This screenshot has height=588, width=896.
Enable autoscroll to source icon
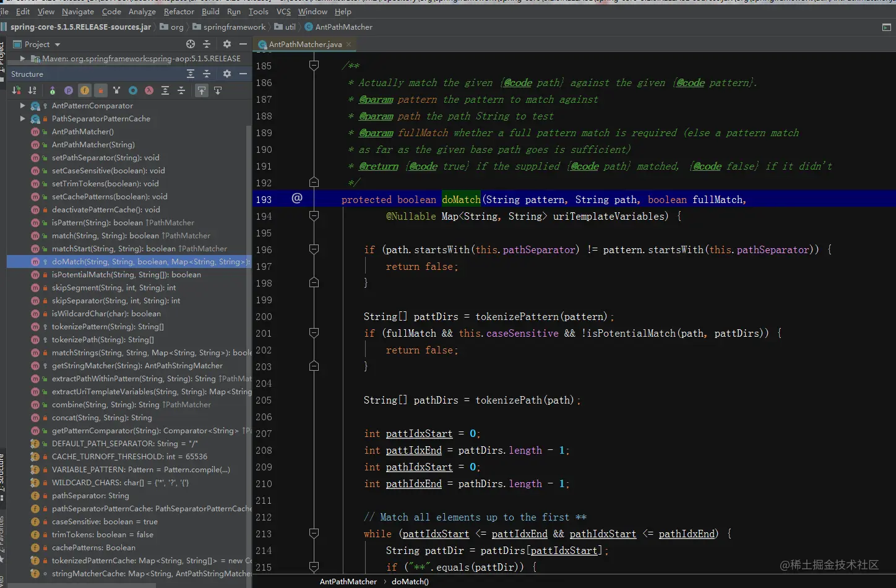tap(202, 90)
